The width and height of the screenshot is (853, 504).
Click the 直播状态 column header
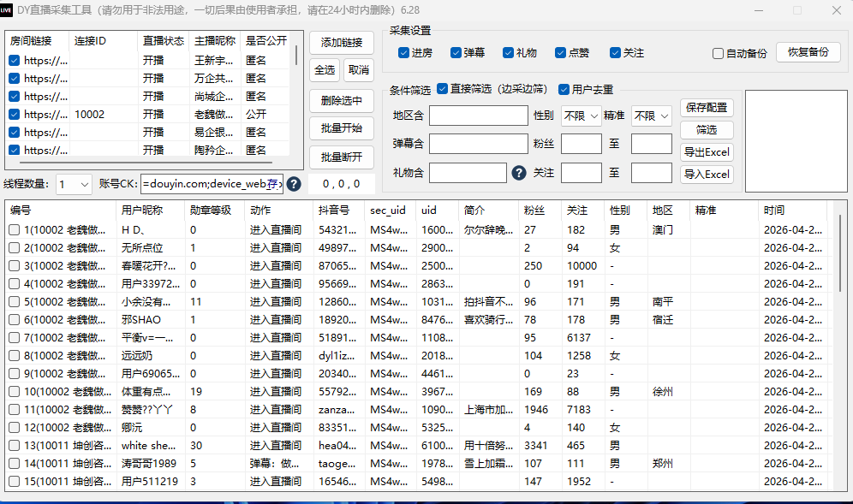164,41
